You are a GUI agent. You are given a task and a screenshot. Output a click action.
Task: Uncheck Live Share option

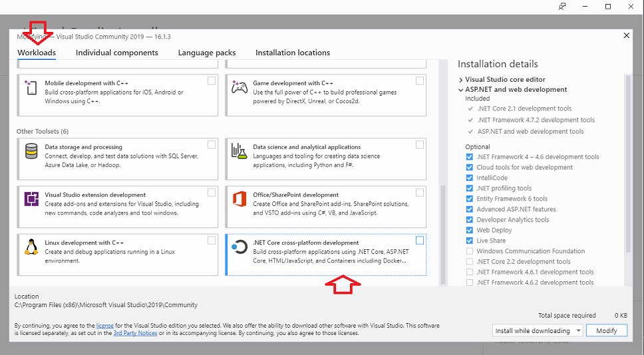470,241
